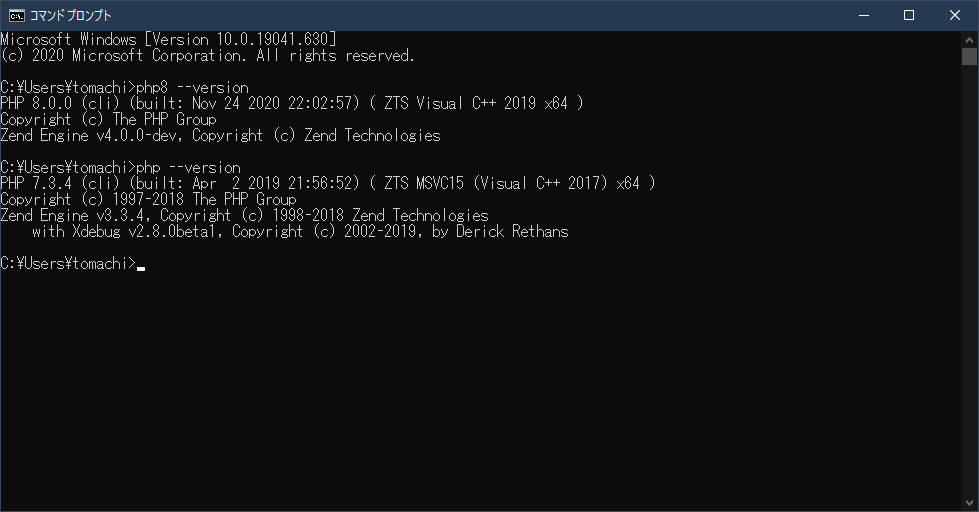Open the Command Prompt system menu icon
979x512 pixels.
pyautogui.click(x=16, y=15)
